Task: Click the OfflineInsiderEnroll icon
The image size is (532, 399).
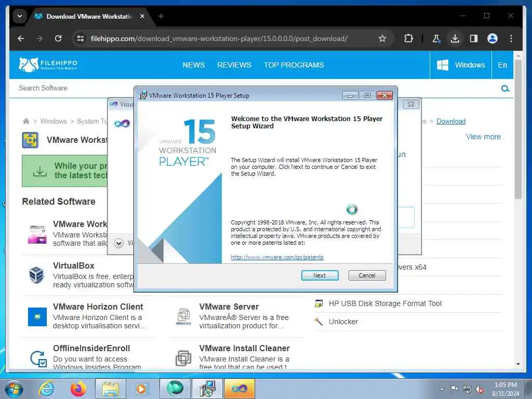Action: point(38,358)
